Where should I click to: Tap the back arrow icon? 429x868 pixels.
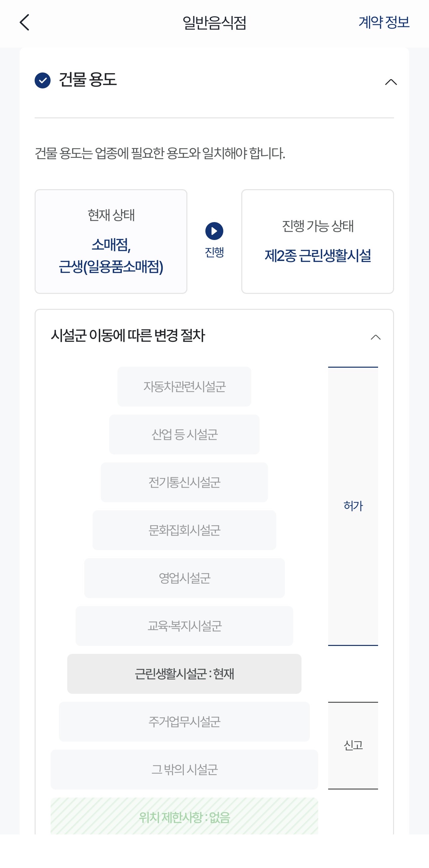[24, 22]
